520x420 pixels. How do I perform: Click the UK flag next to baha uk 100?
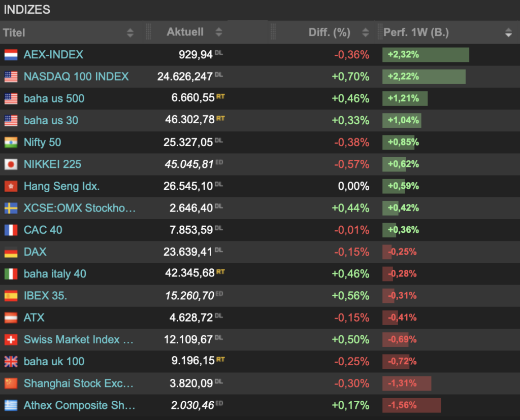(11, 362)
